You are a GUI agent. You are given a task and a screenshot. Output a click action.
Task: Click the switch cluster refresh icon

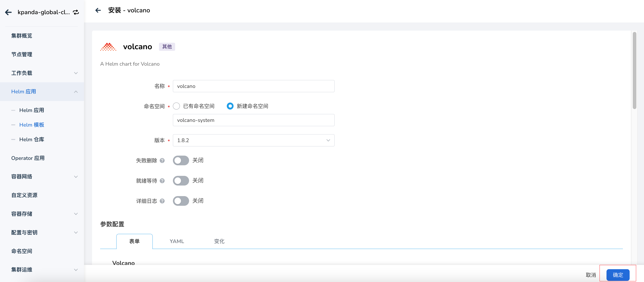coord(76,12)
